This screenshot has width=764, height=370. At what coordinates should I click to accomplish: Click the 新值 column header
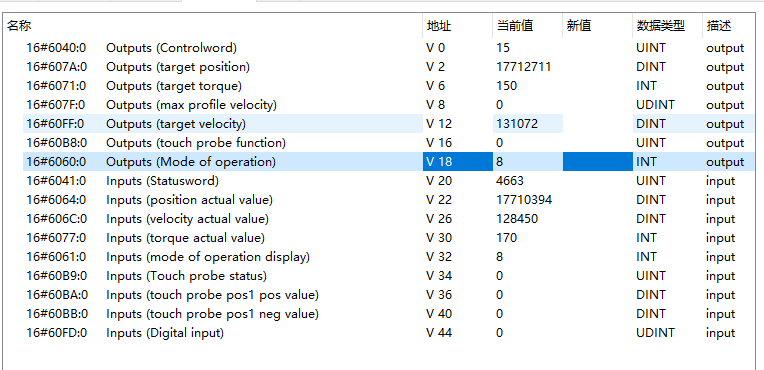(597, 26)
